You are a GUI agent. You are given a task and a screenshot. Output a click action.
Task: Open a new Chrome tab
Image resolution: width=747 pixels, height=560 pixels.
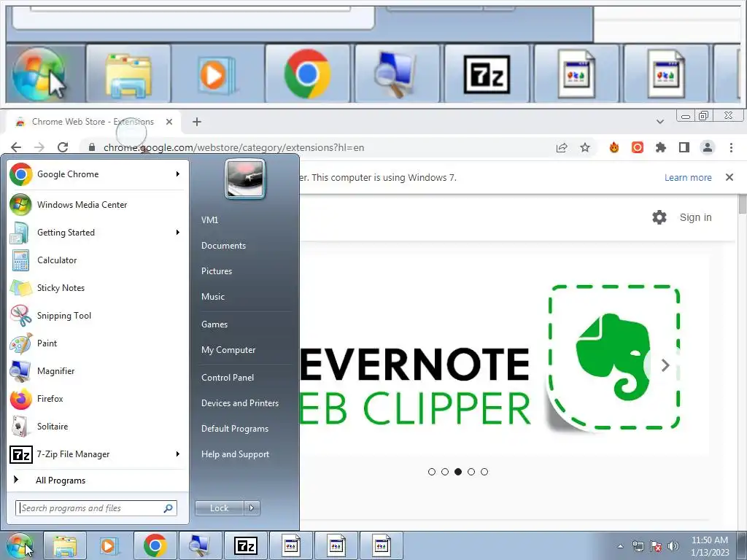[197, 122]
